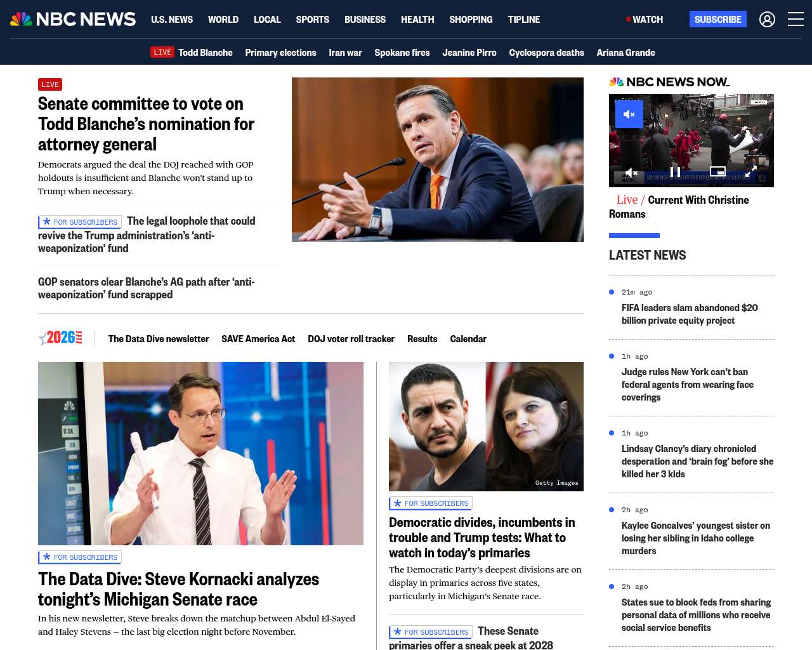Open the Sports section
Image resolution: width=812 pixels, height=650 pixels.
pyautogui.click(x=313, y=20)
